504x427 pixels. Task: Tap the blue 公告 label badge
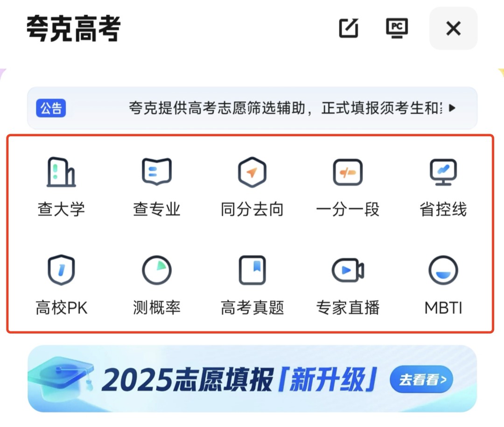coord(51,108)
